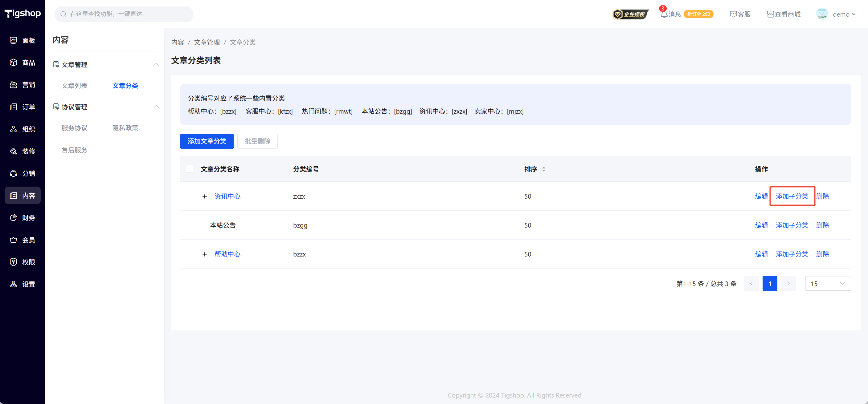This screenshot has height=404, width=868.
Task: Switch to the 文章列表 menu item
Action: 75,86
